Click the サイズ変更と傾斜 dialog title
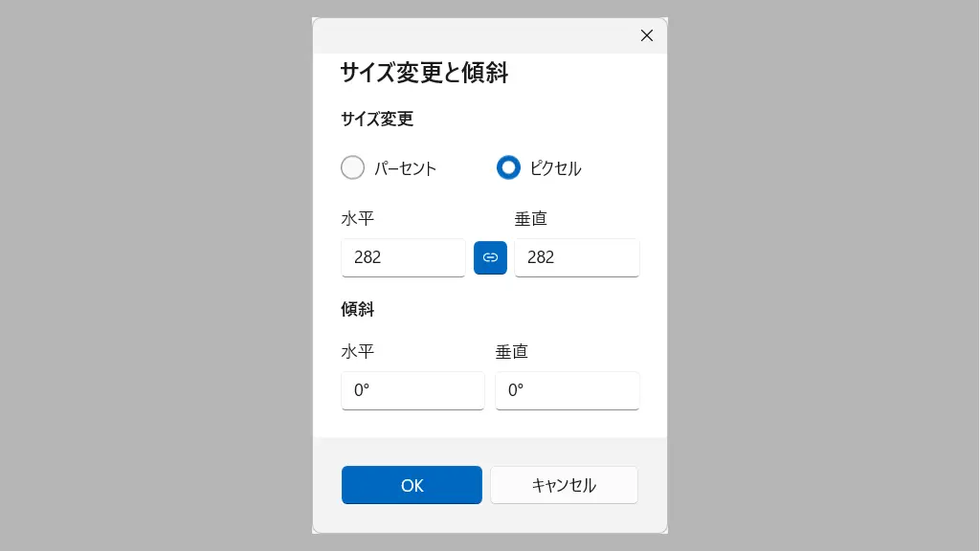The height and width of the screenshot is (551, 980). tap(424, 73)
